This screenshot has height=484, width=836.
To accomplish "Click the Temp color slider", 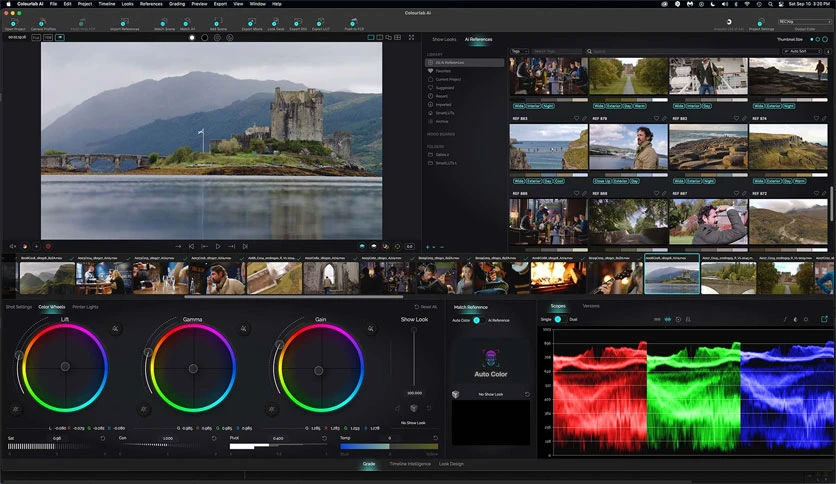I will [389, 446].
